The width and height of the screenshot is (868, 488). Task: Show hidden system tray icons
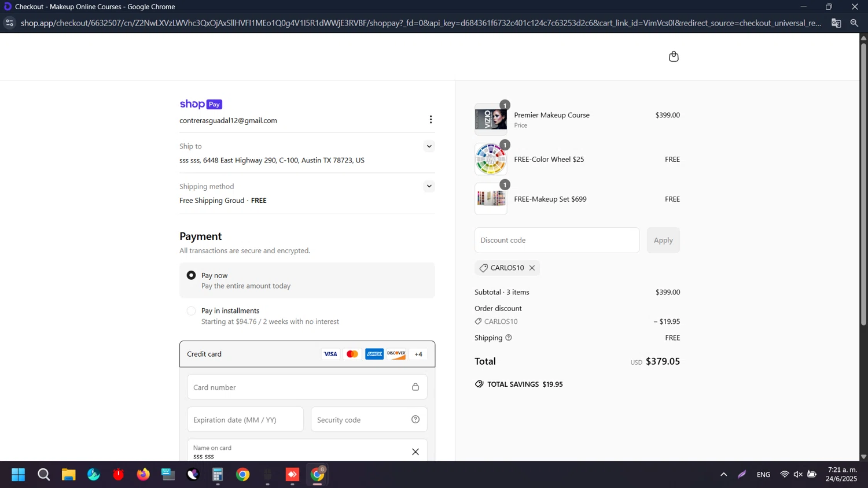[723, 475]
